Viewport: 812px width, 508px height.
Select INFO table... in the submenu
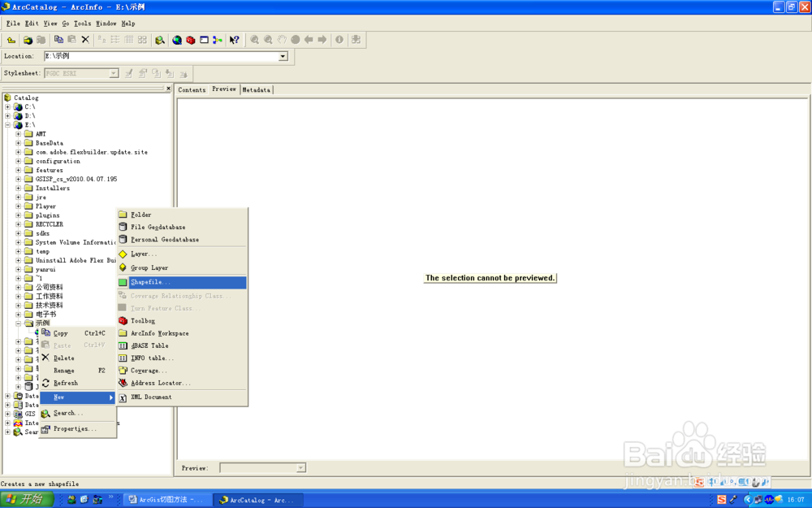pos(182,358)
